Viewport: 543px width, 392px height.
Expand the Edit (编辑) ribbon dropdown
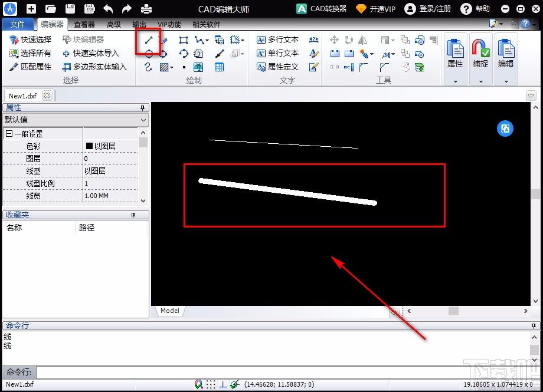[x=506, y=82]
